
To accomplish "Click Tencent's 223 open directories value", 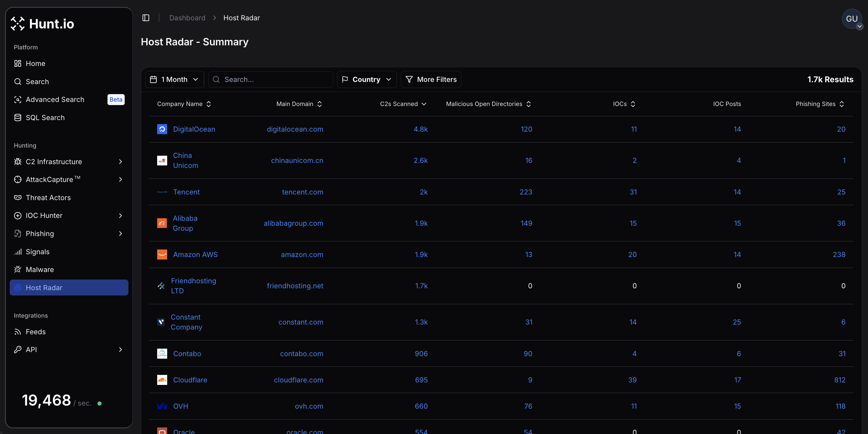I will click(x=526, y=192).
